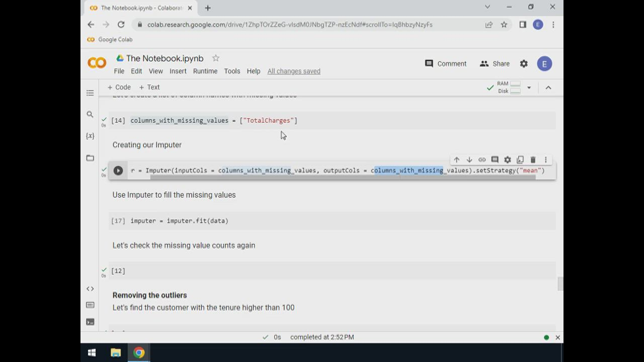Click the completed at 2:52 PM status
The image size is (644, 362).
pyautogui.click(x=322, y=337)
